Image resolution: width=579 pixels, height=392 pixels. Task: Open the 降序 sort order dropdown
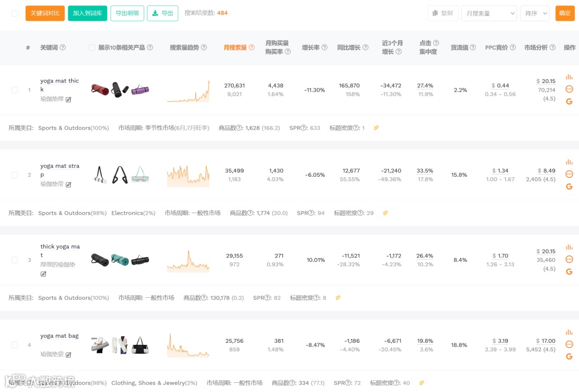point(535,13)
